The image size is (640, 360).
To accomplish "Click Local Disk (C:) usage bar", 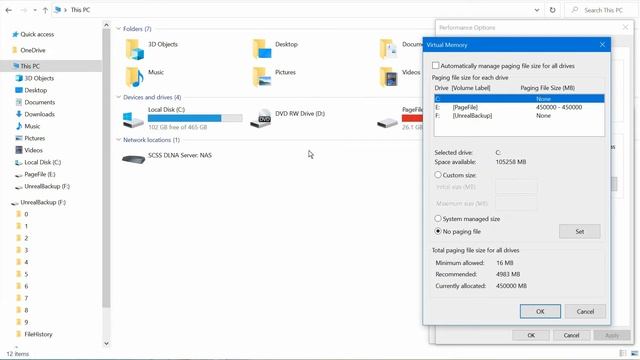I will coord(195,118).
